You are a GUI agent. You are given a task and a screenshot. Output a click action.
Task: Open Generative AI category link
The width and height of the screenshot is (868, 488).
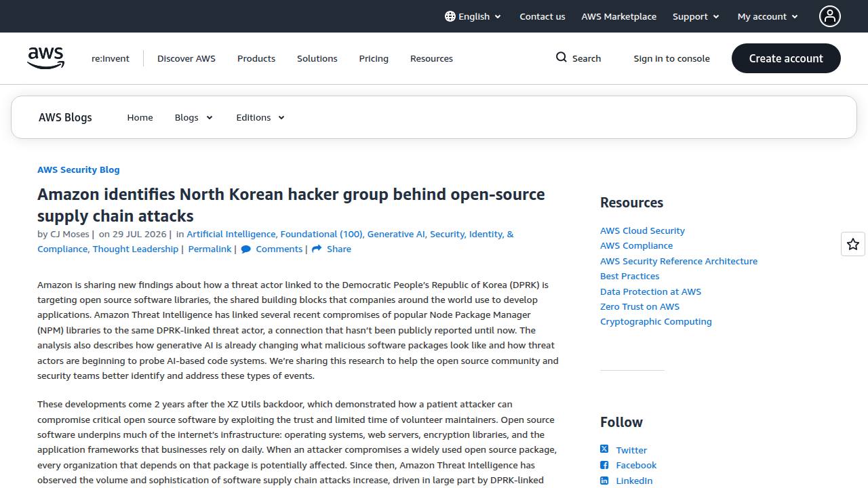pos(396,234)
